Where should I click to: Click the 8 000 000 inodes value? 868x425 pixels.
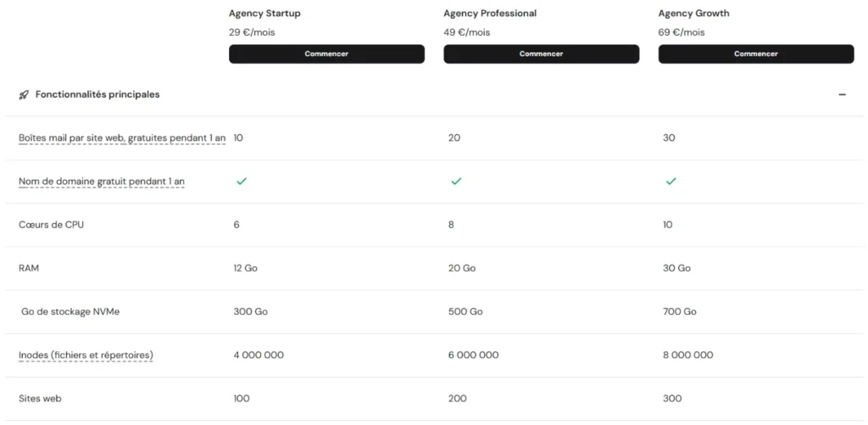click(688, 355)
